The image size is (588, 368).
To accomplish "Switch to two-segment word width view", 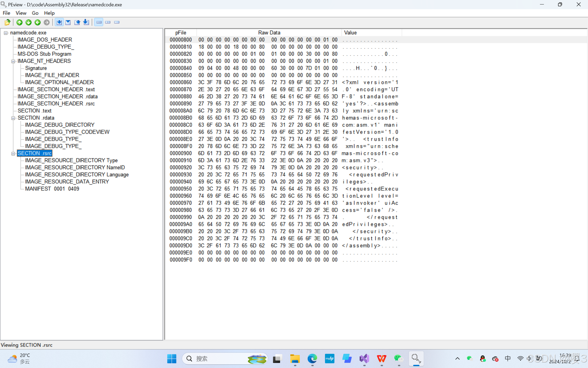I will tap(108, 22).
